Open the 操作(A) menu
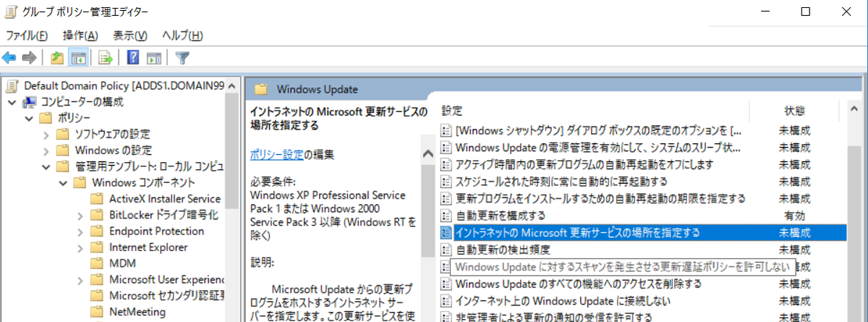The width and height of the screenshot is (868, 322). point(80,35)
